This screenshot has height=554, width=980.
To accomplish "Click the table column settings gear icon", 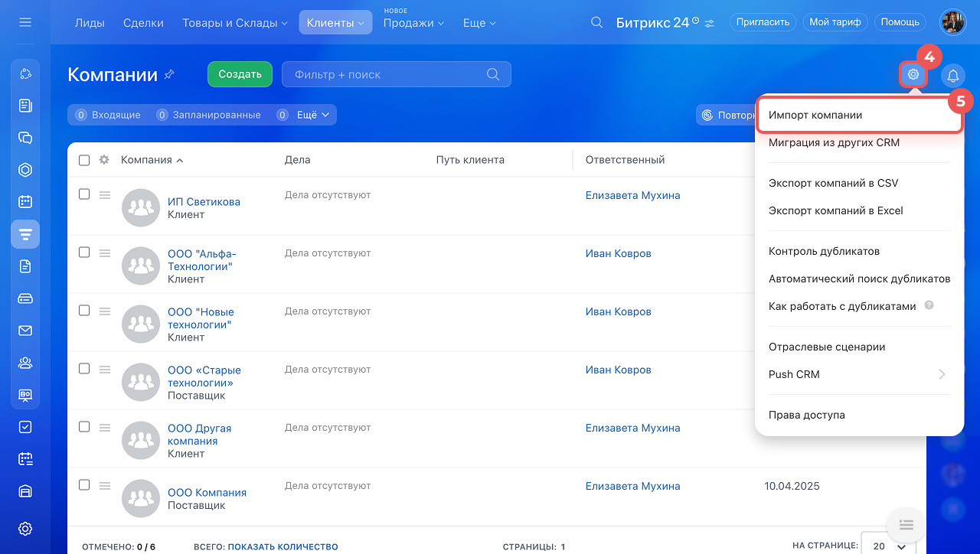I will (104, 160).
